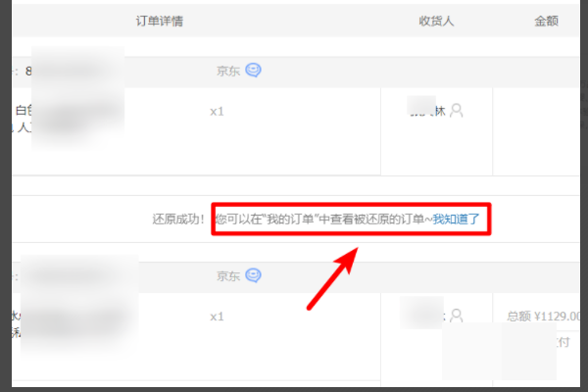Click the x1 quantity in second order
Screen dimensions: 588x392
(x=217, y=317)
